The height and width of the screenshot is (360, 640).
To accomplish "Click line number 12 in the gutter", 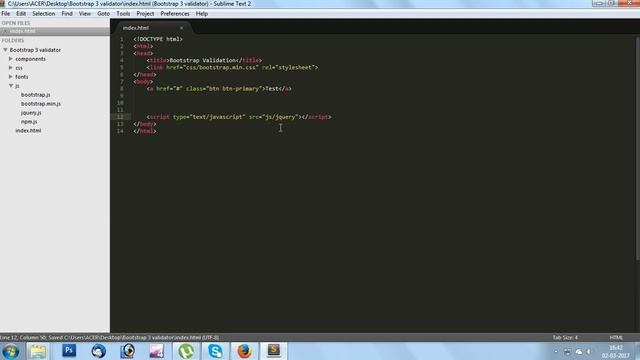I will 120,117.
